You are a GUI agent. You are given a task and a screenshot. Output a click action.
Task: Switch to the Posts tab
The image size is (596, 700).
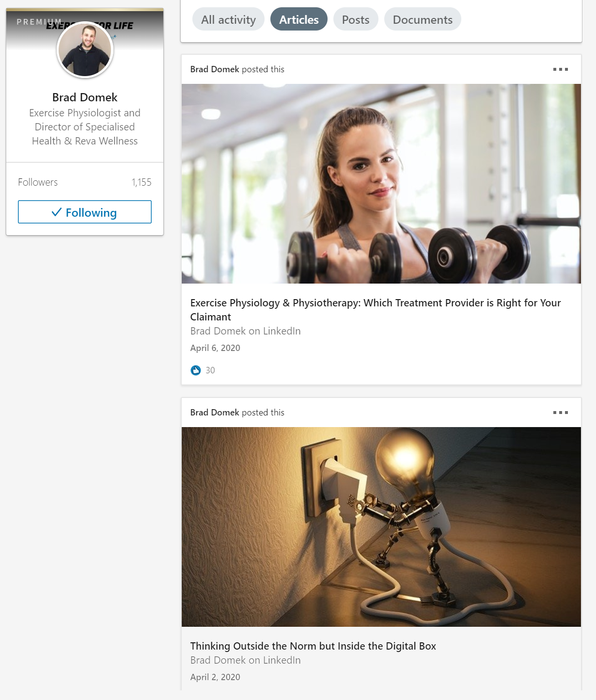coord(356,19)
